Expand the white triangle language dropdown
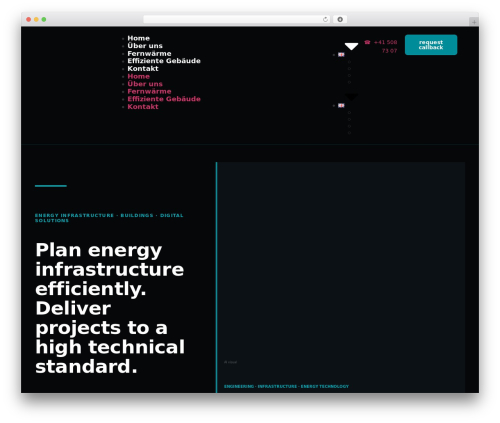Screen dimensions: 500x423 351,46
